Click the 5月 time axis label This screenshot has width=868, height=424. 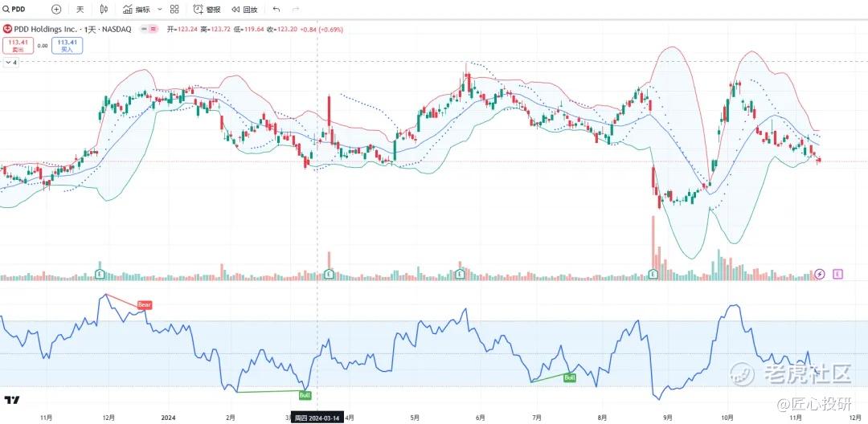pos(415,418)
